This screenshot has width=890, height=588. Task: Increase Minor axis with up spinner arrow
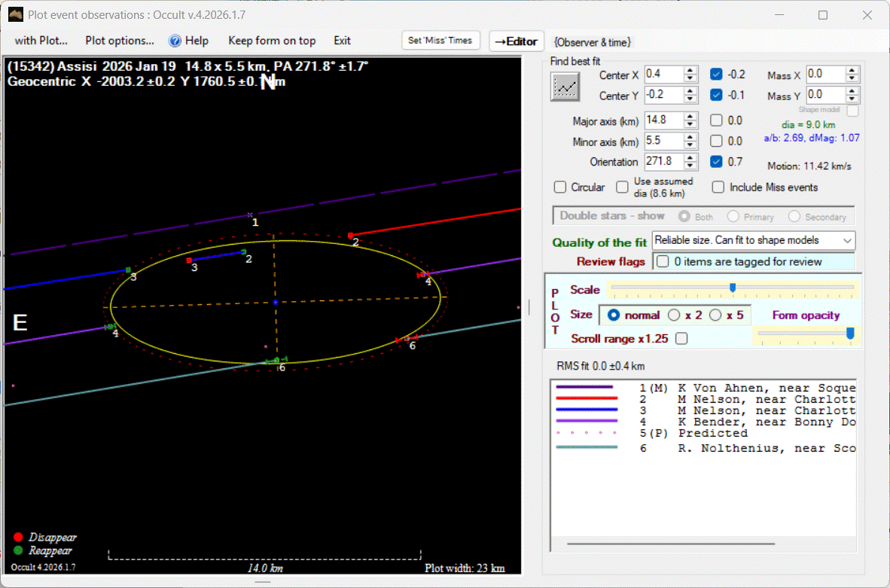tap(690, 137)
